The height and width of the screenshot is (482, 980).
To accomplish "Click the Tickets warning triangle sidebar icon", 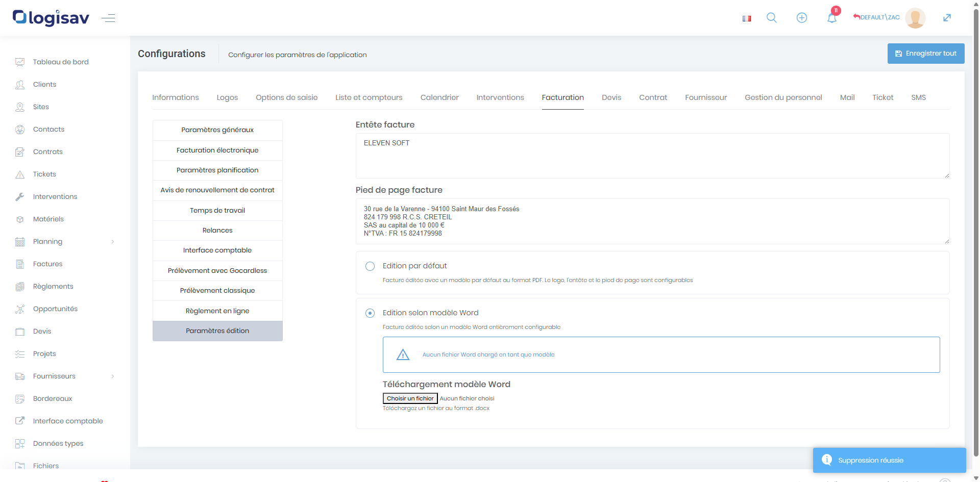I will pyautogui.click(x=20, y=174).
